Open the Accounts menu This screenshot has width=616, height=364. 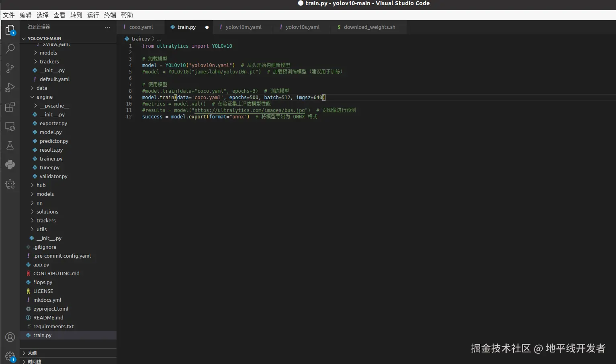point(10,337)
